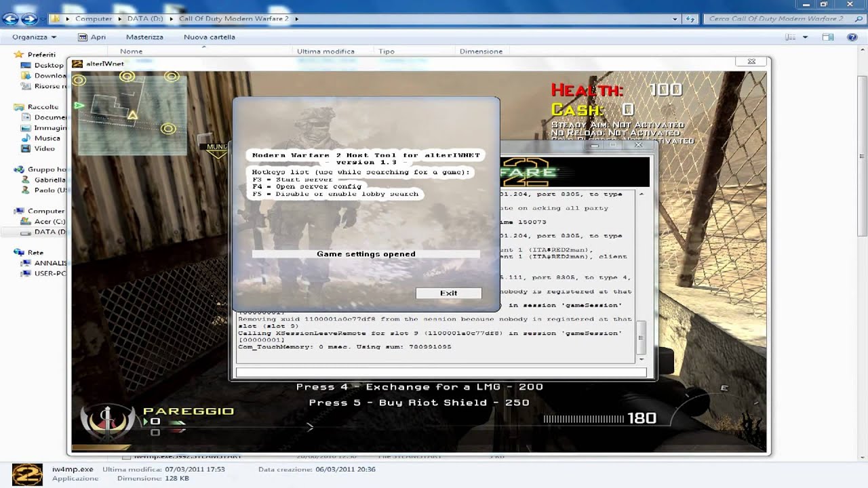Sort by the Dimensione column header
This screenshot has width=868, height=488.
(481, 52)
